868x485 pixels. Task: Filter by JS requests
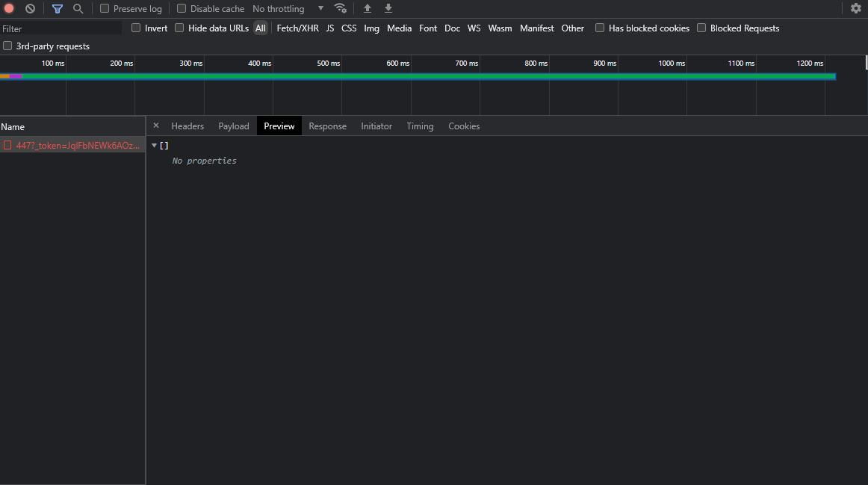point(330,28)
